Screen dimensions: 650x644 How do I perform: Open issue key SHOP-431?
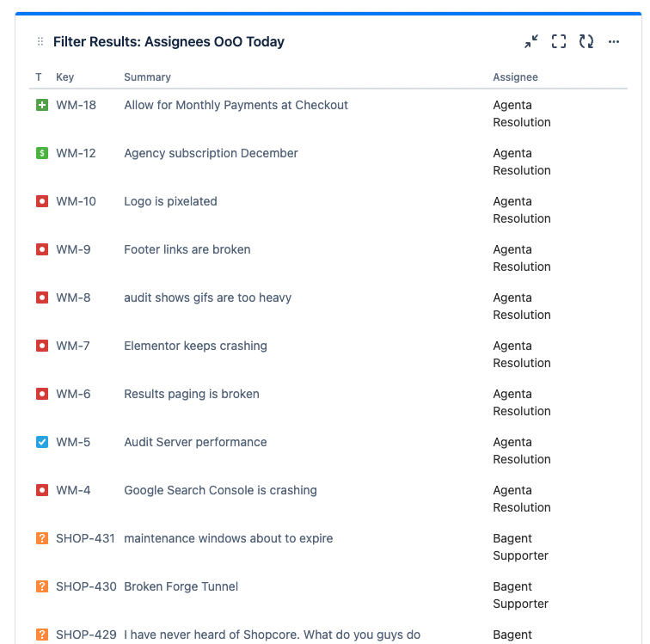pos(85,538)
